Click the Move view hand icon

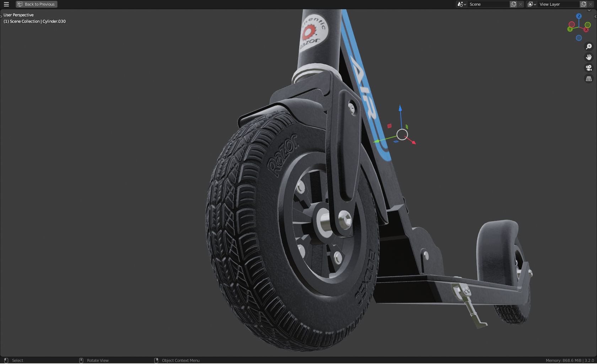click(x=589, y=57)
